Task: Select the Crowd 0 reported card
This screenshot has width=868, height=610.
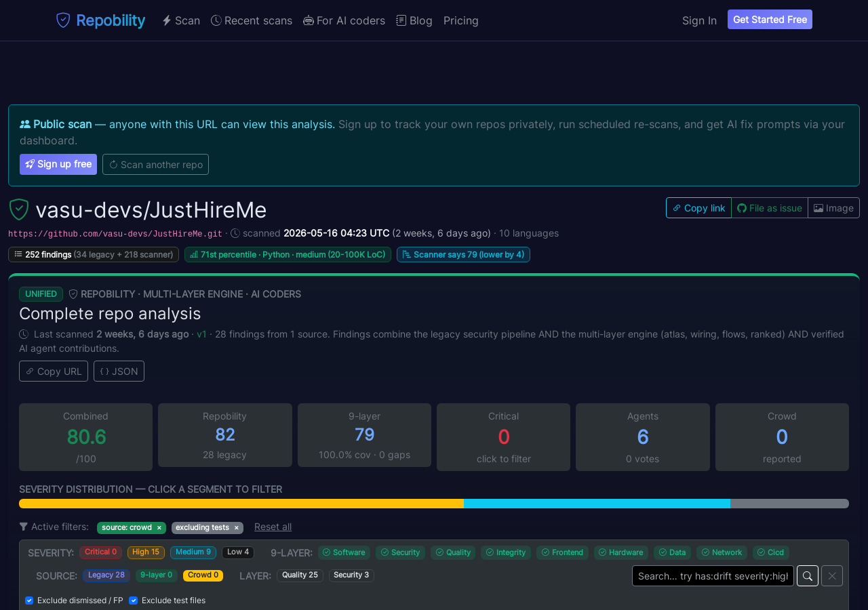Action: click(x=782, y=437)
